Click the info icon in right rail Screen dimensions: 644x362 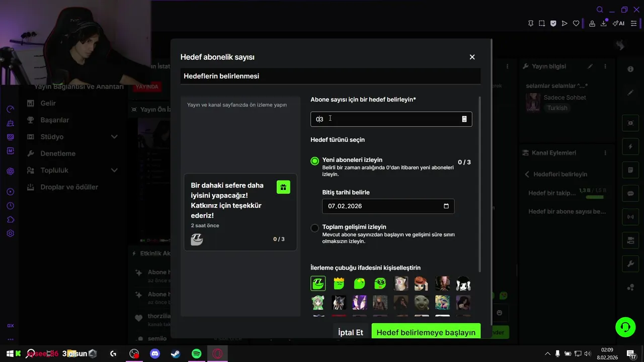(x=630, y=69)
